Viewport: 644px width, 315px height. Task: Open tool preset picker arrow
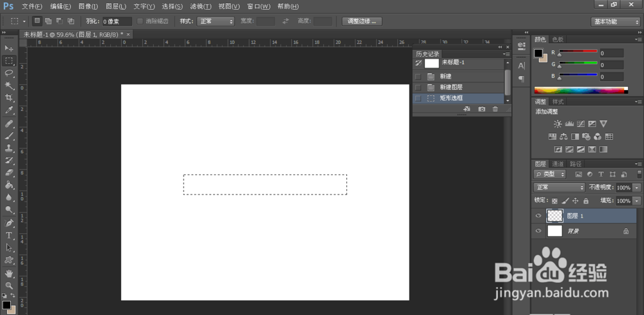click(x=24, y=21)
